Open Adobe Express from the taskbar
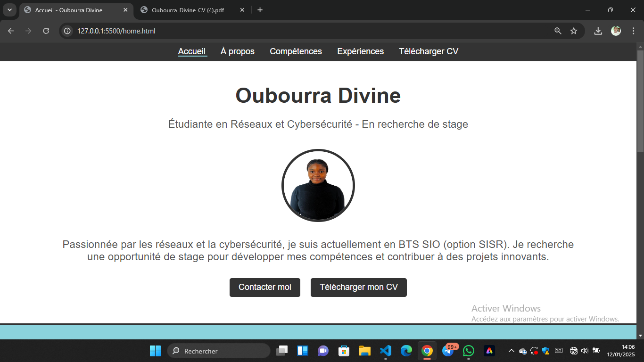The image size is (644, 362). (x=489, y=351)
